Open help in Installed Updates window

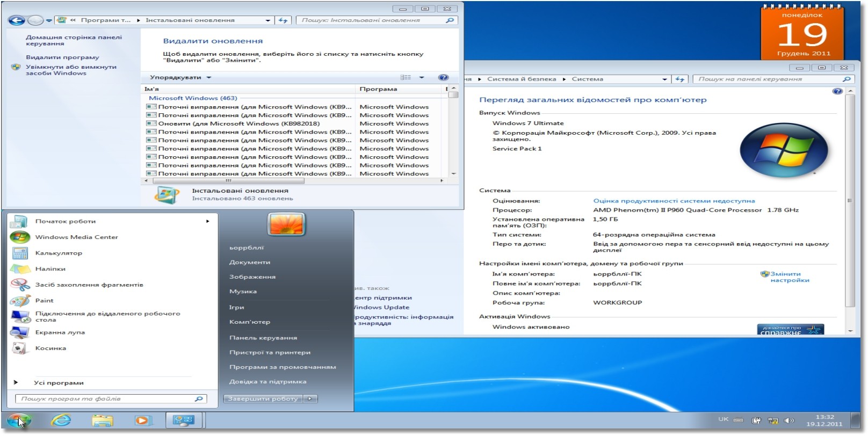(443, 77)
